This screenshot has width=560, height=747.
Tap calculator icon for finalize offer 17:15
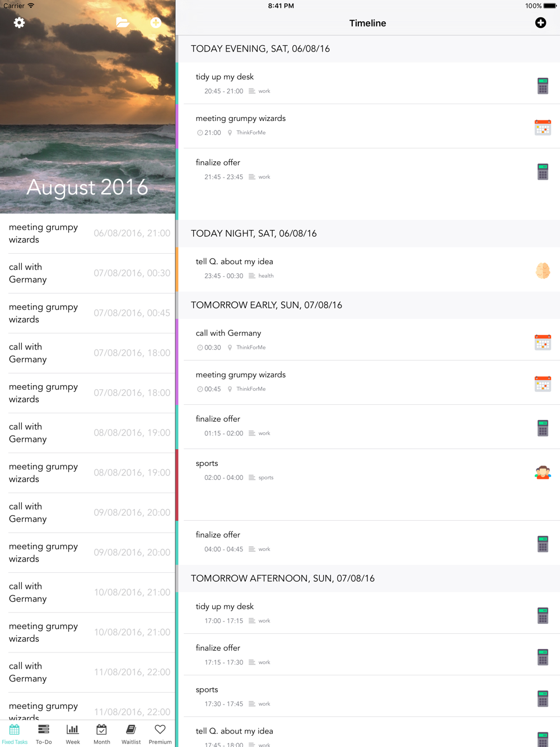(x=543, y=657)
